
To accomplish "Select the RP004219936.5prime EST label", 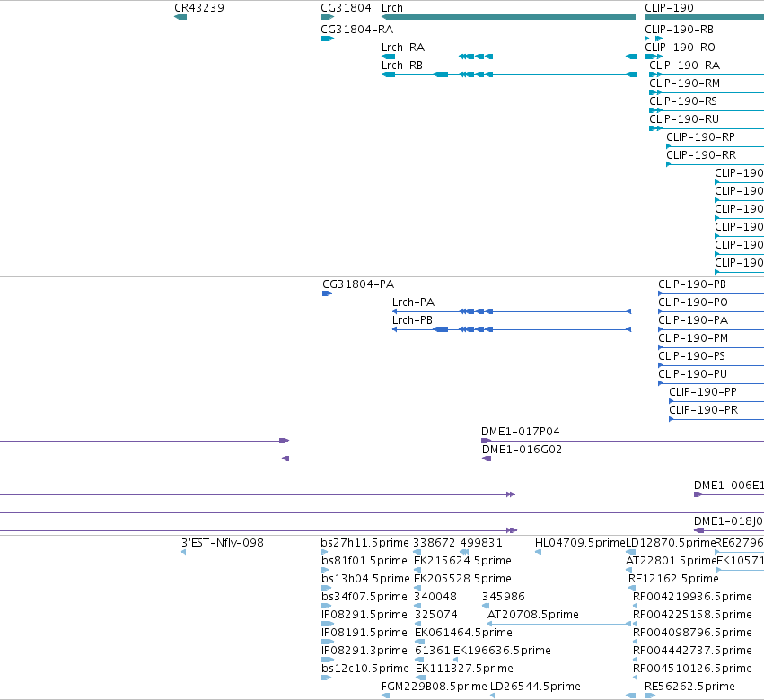I will pos(692,597).
